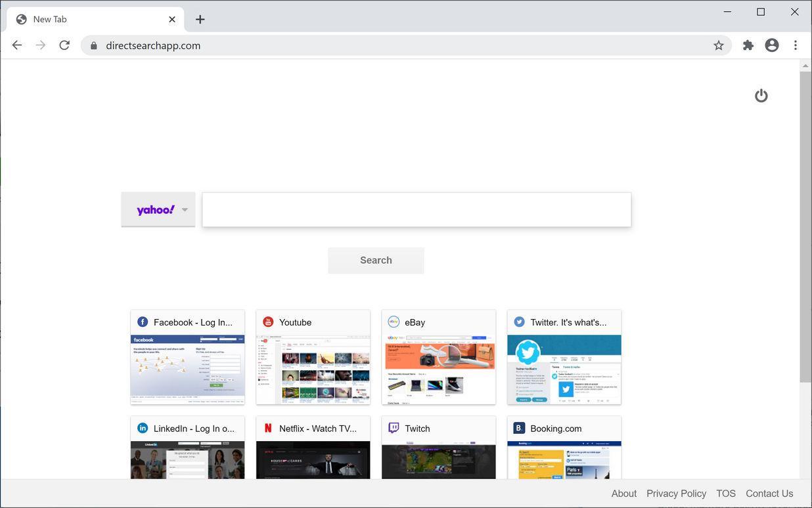
Task: Click the browser extensions puzzle icon
Action: pos(748,45)
